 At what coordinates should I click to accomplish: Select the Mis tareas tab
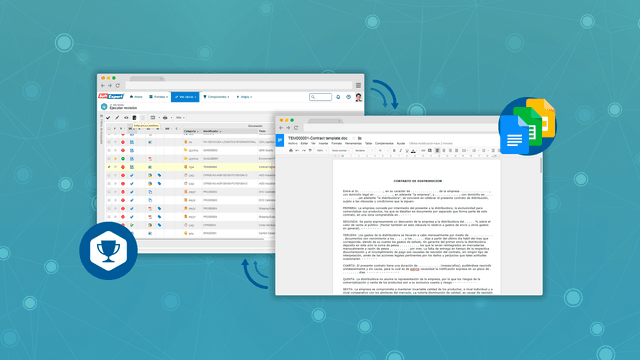click(185, 97)
